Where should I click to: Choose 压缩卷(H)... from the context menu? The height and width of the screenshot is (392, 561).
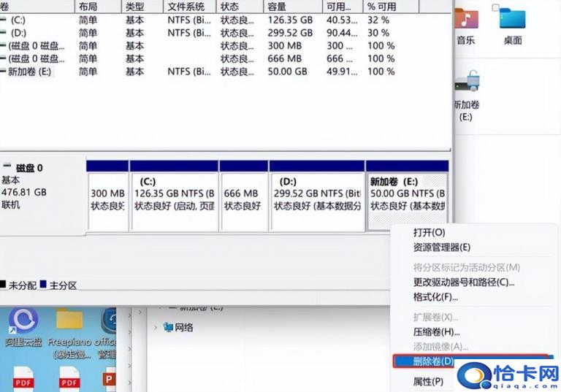click(436, 331)
